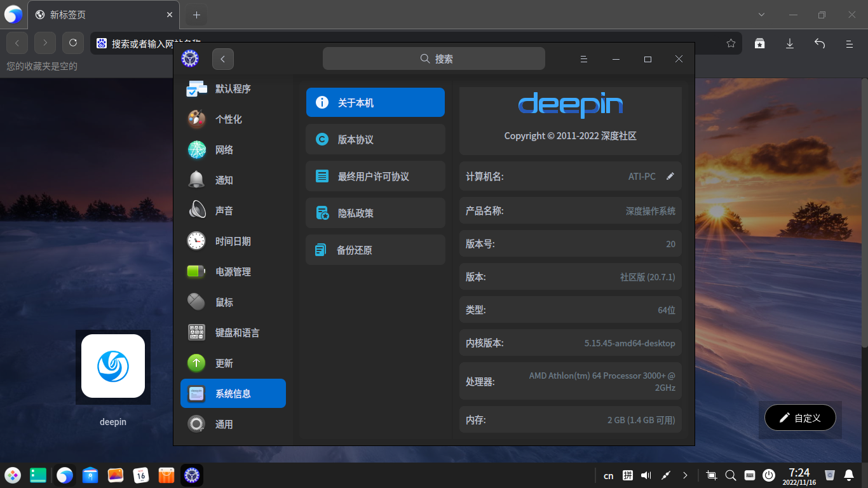Screen dimensions: 868x488
Task: Edit the computer name ATI-PC
Action: pyautogui.click(x=670, y=176)
